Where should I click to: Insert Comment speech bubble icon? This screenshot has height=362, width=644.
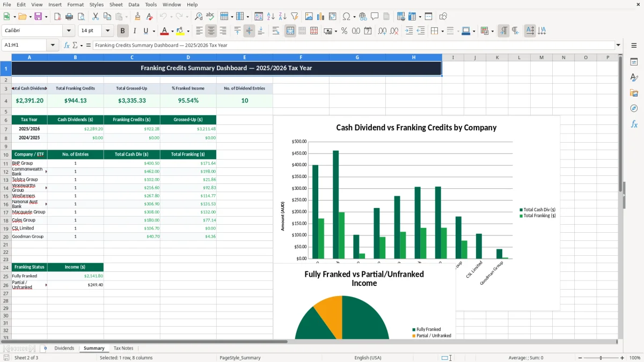coord(375,17)
